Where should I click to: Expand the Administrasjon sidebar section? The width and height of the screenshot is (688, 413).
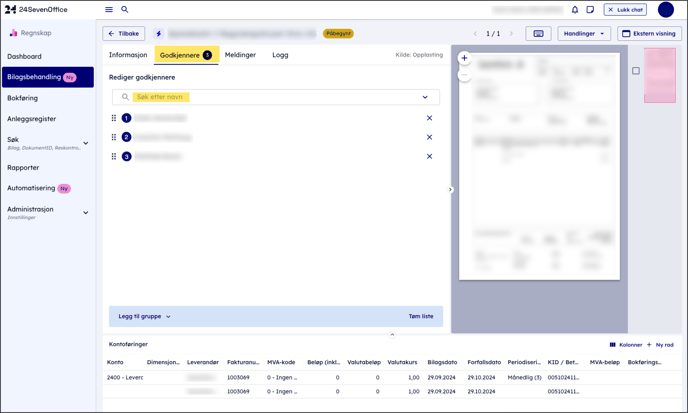click(85, 213)
